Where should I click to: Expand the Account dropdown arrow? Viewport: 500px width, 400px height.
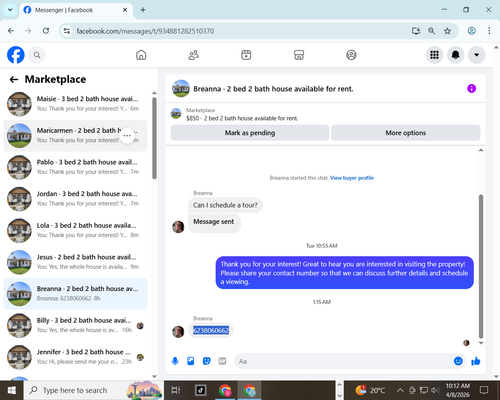[x=476, y=55]
